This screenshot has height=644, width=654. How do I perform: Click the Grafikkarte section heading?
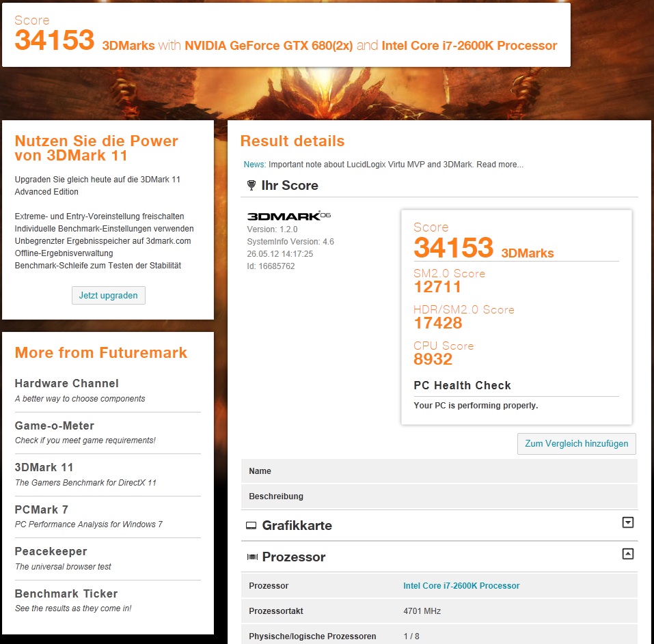(297, 525)
